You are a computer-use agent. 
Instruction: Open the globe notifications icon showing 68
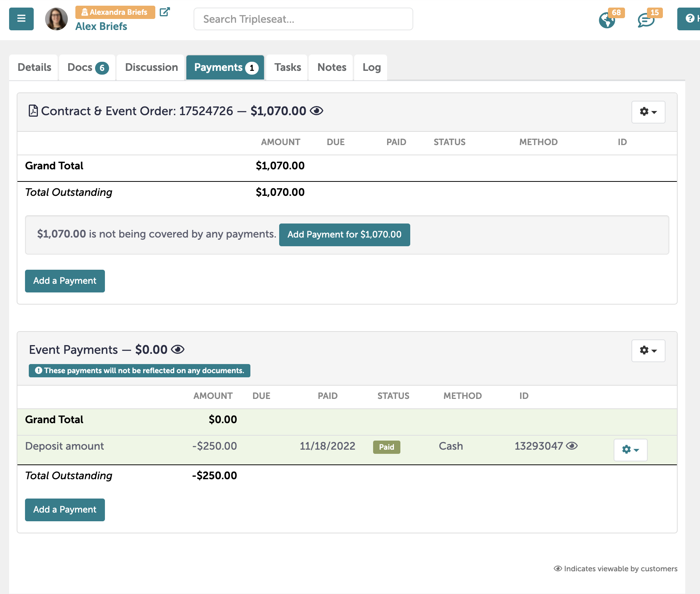tap(607, 21)
